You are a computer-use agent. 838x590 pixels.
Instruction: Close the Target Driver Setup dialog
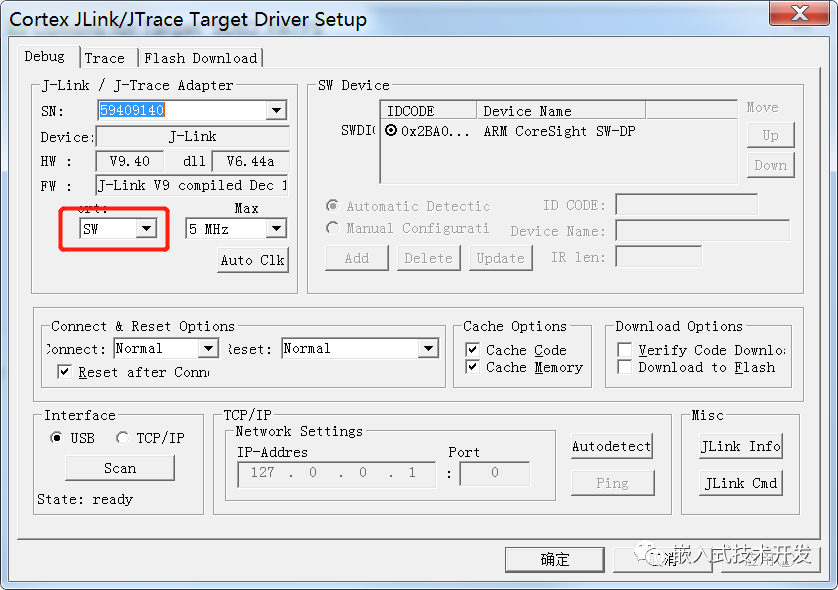coord(800,13)
